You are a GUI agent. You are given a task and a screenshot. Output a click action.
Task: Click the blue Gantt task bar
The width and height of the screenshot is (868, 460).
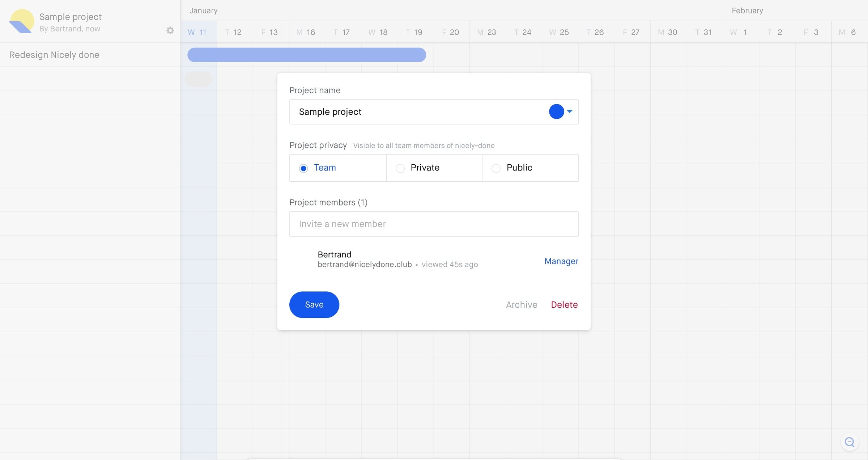pyautogui.click(x=307, y=55)
